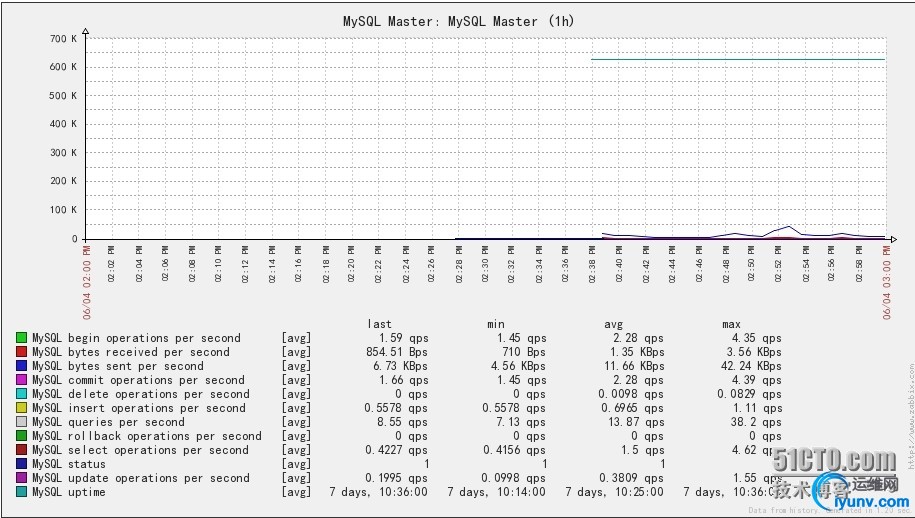Click the red swatch for MySQL bytes received
Screen dimensions: 915x518
[x=22, y=352]
